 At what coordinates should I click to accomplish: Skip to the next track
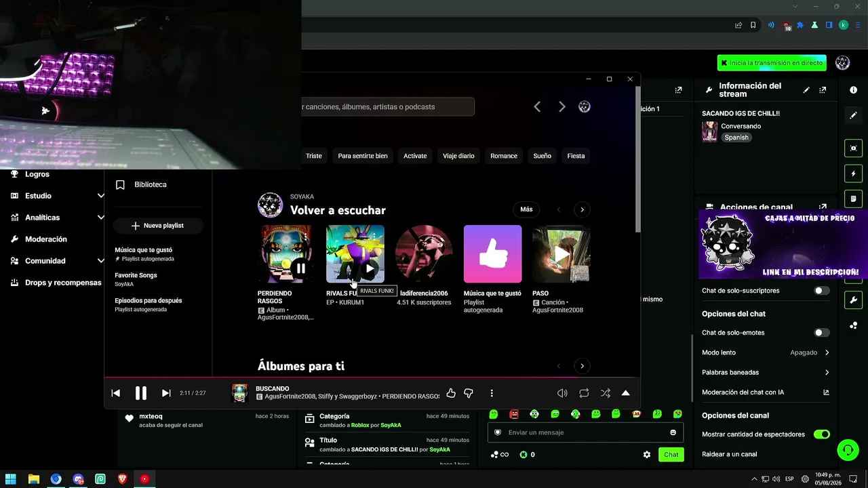[166, 393]
